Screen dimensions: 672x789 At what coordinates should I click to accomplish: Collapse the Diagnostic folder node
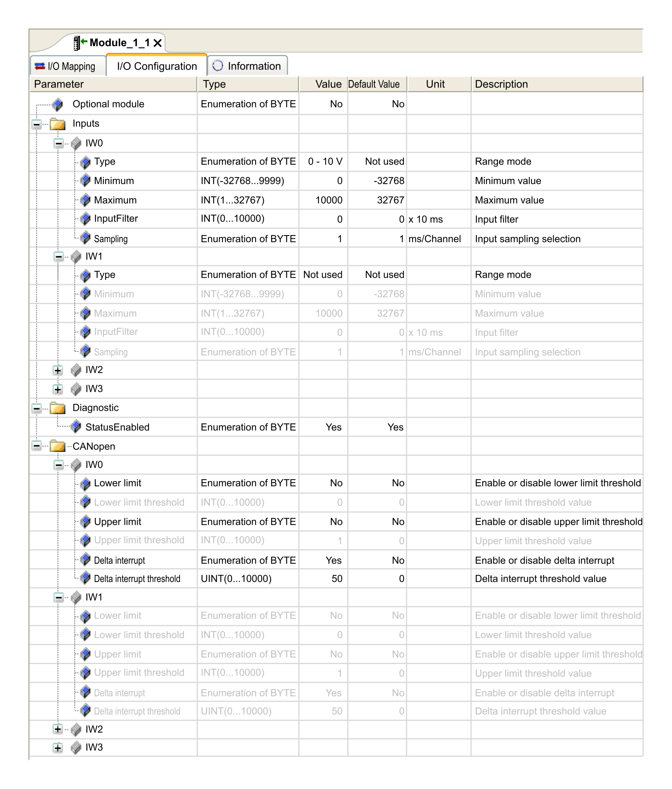(36, 408)
